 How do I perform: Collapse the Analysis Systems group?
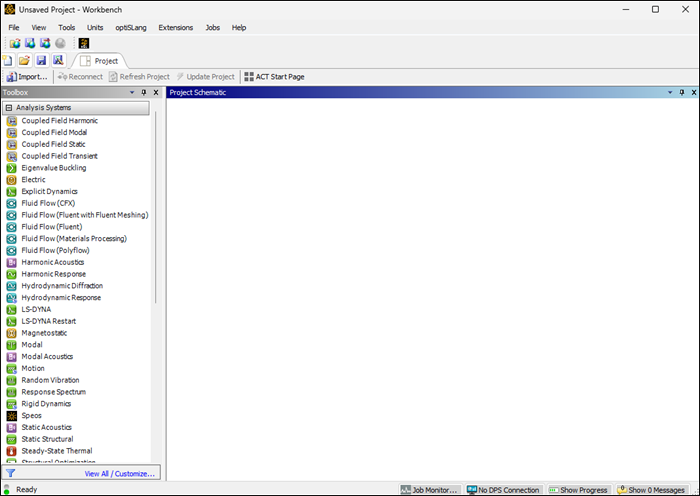click(9, 108)
